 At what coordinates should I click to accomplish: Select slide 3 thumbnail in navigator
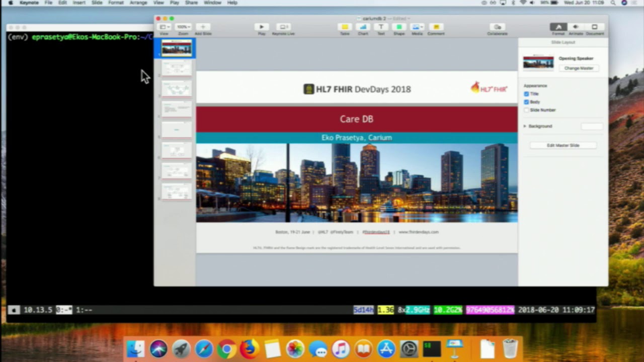tap(177, 88)
